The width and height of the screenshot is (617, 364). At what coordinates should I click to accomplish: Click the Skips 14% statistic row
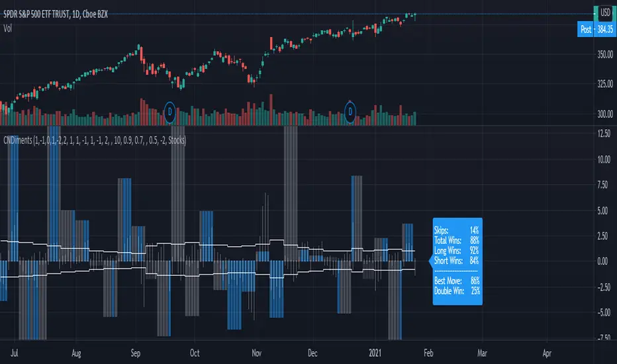(456, 230)
